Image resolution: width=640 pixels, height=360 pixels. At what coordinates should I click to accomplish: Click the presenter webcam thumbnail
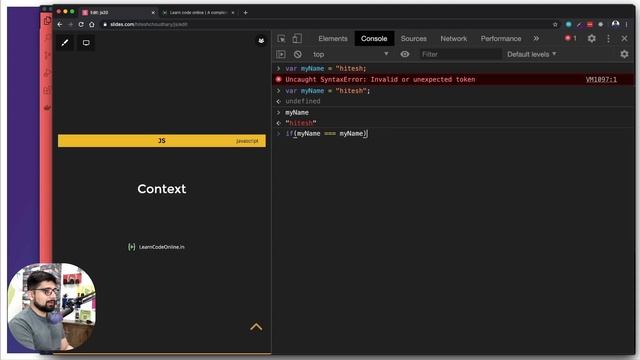click(x=52, y=307)
